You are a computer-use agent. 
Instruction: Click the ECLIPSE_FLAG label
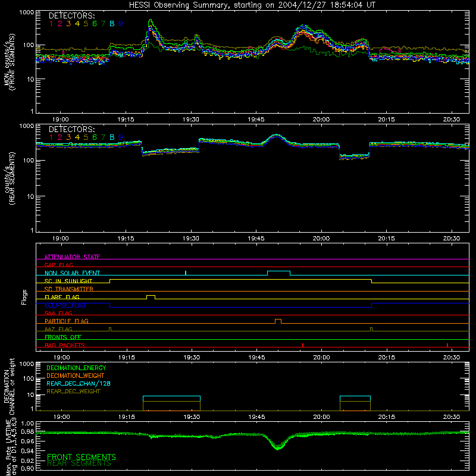coord(65,305)
